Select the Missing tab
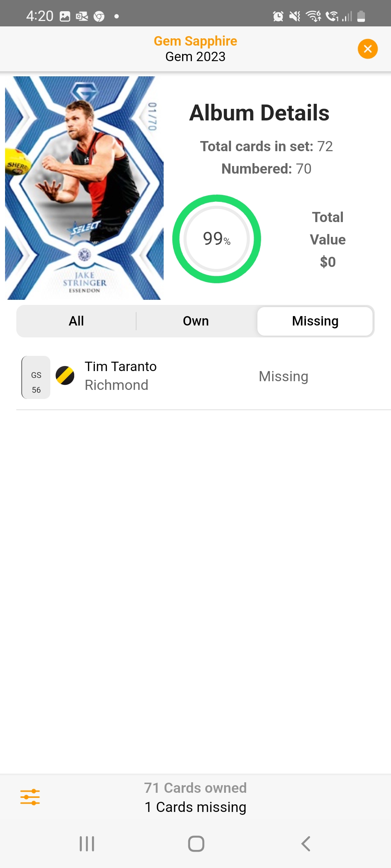Viewport: 391px width, 868px height. click(x=315, y=321)
